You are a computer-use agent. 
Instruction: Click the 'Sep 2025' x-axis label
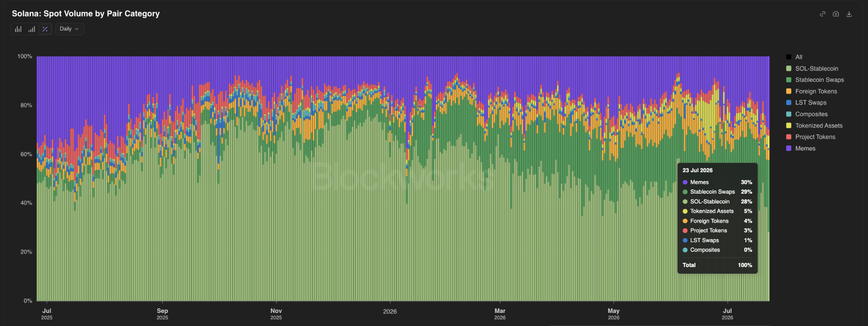[x=162, y=314]
